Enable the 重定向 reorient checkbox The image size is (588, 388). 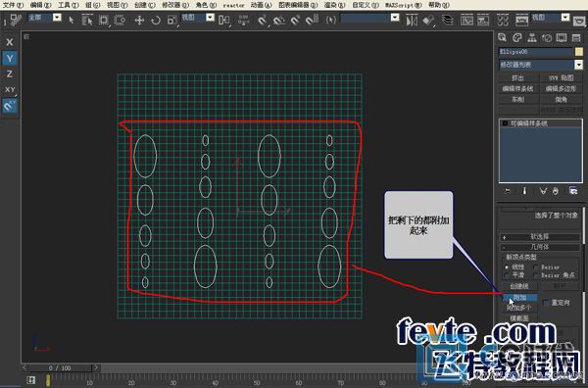(x=546, y=303)
